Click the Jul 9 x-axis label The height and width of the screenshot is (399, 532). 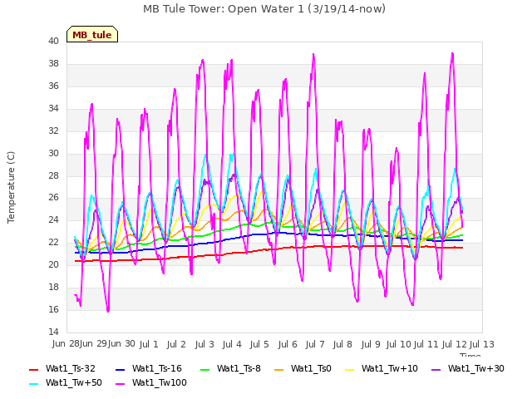371,344
